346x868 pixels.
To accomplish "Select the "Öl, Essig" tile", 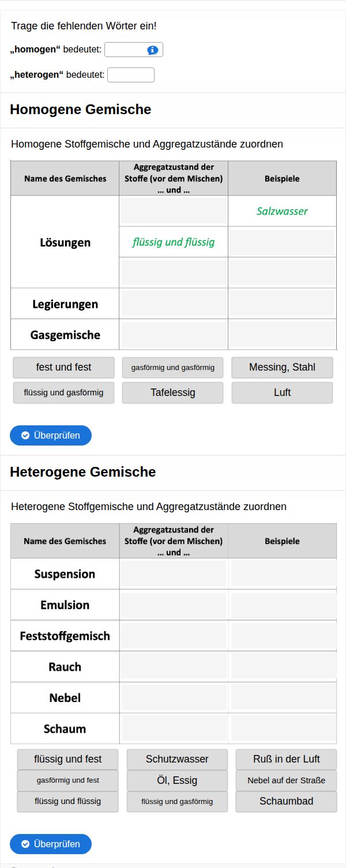I will [177, 780].
